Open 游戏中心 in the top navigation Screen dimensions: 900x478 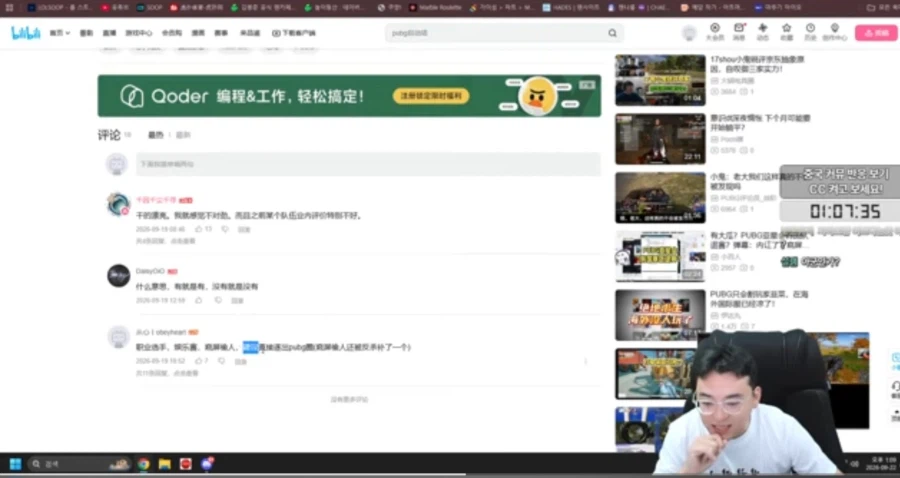tap(138, 33)
